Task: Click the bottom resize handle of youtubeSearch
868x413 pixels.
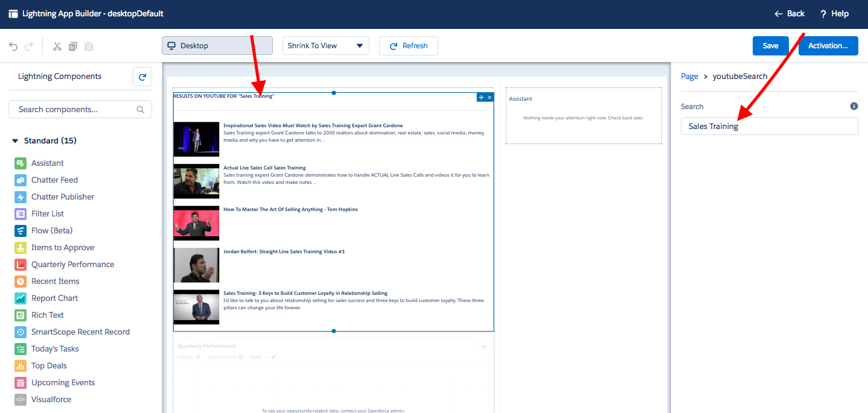Action: coord(333,331)
